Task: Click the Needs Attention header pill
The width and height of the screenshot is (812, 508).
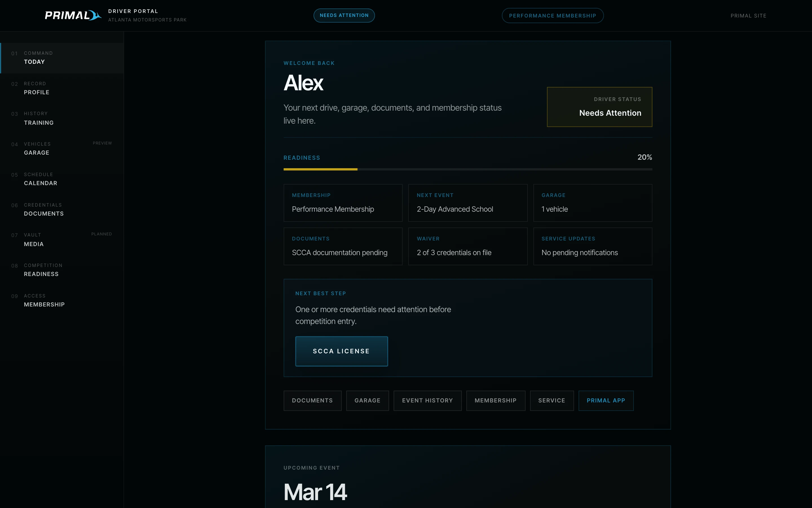Action: click(344, 16)
